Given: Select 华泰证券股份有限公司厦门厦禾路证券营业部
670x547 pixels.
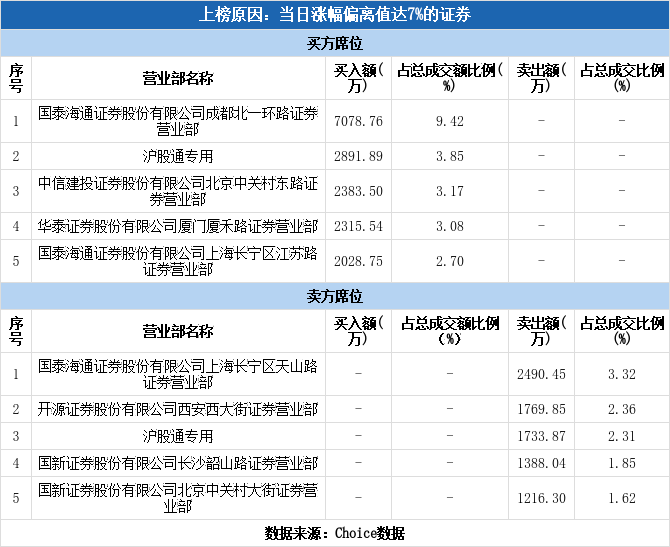Looking at the screenshot, I should click(x=178, y=226).
